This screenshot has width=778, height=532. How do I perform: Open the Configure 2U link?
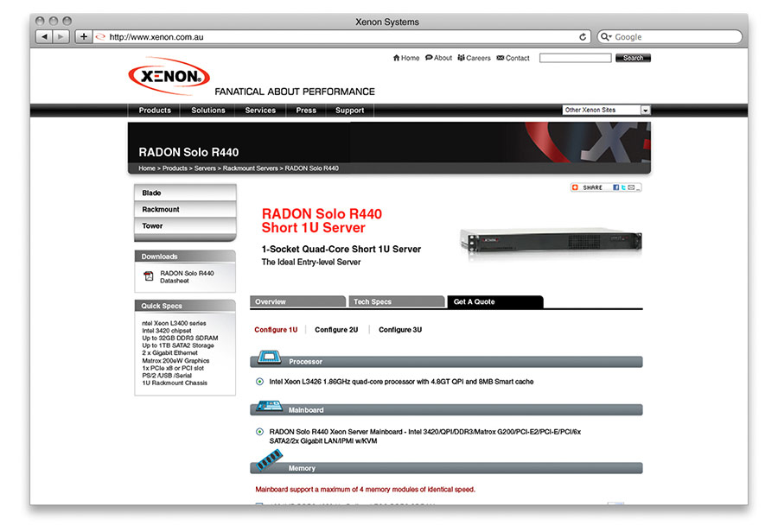336,330
